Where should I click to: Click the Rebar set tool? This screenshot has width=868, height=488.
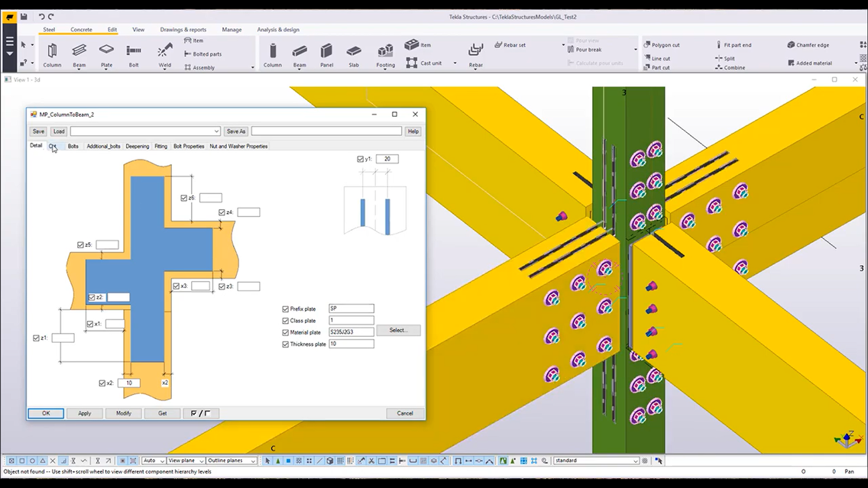[510, 45]
